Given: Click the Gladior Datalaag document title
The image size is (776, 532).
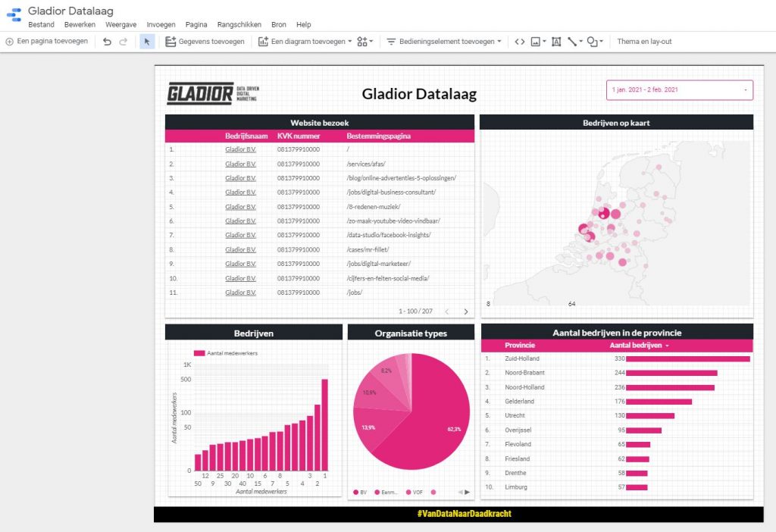Looking at the screenshot, I should coord(70,11).
